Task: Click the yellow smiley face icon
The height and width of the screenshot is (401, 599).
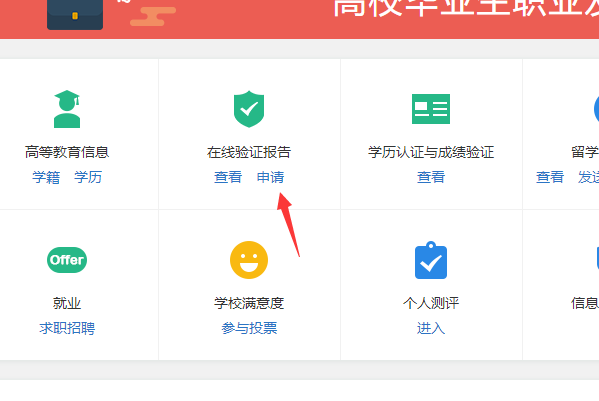Action: point(249,260)
